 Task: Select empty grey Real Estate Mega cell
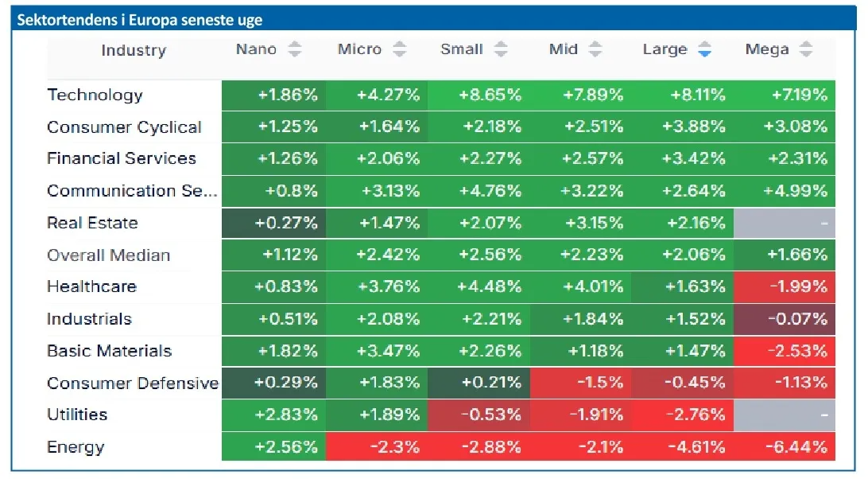click(x=785, y=224)
